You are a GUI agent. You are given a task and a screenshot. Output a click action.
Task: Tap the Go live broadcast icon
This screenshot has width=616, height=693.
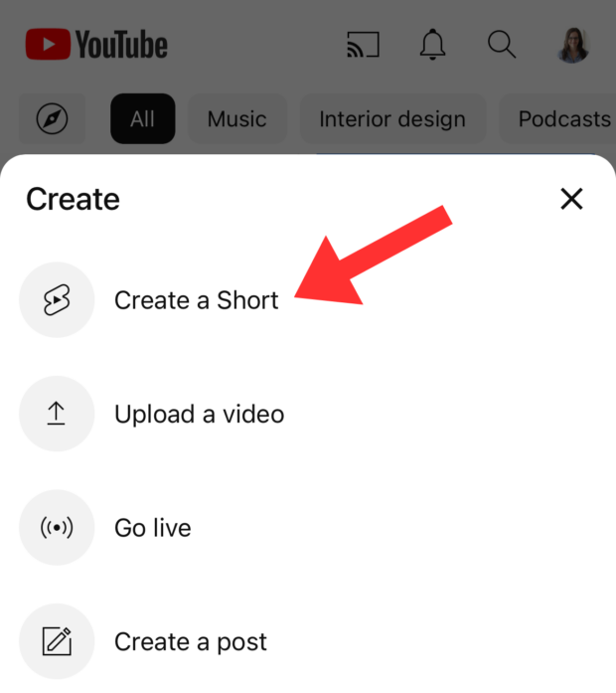coord(57,528)
